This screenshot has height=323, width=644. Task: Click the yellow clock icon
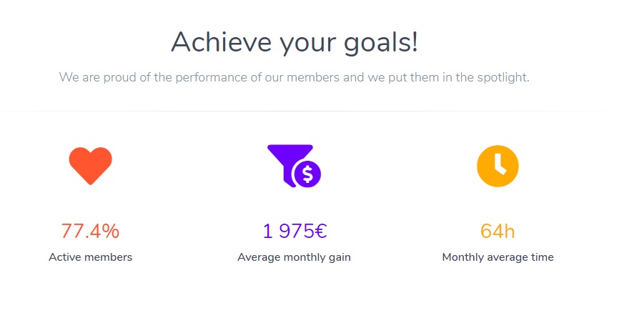tap(497, 166)
